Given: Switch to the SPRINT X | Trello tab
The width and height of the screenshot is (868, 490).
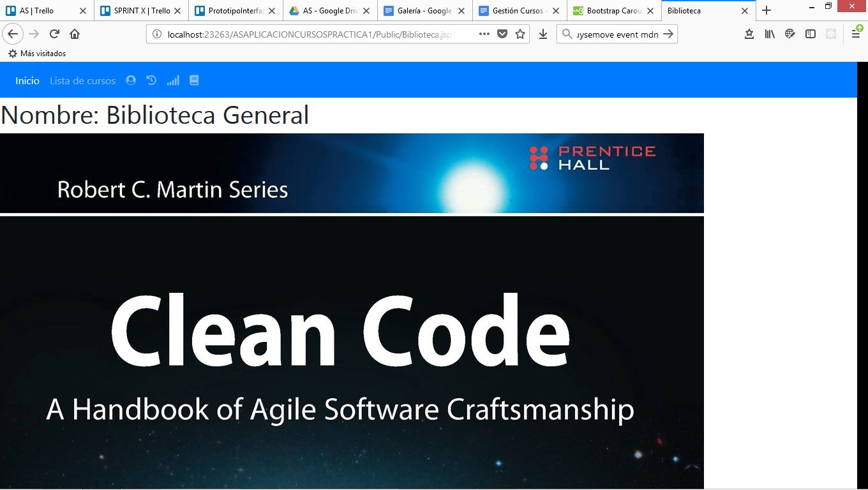Looking at the screenshot, I should (x=141, y=11).
